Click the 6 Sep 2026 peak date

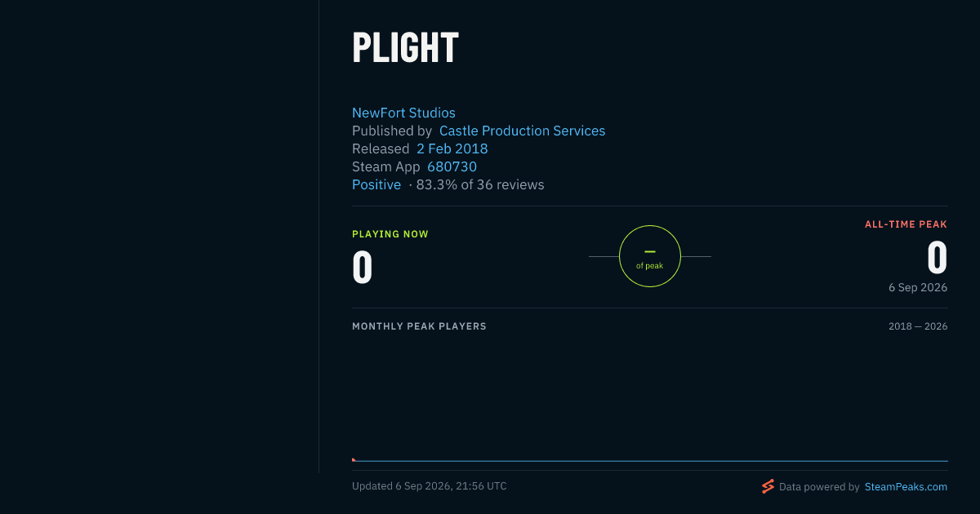pyautogui.click(x=918, y=287)
